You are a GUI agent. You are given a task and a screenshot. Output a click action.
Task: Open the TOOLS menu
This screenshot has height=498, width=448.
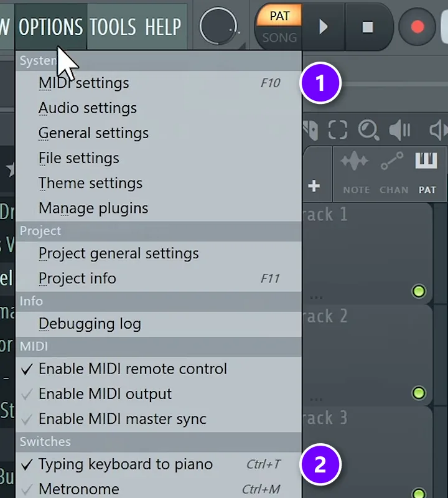pyautogui.click(x=113, y=27)
